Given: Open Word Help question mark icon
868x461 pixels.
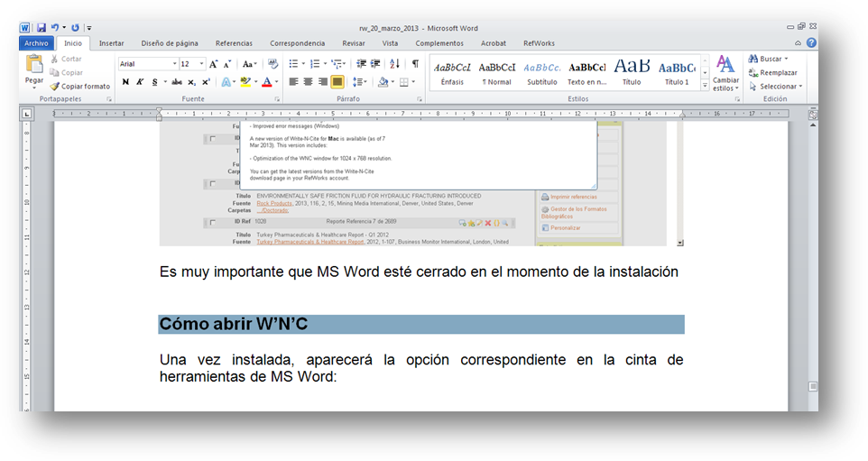Looking at the screenshot, I should point(811,42).
